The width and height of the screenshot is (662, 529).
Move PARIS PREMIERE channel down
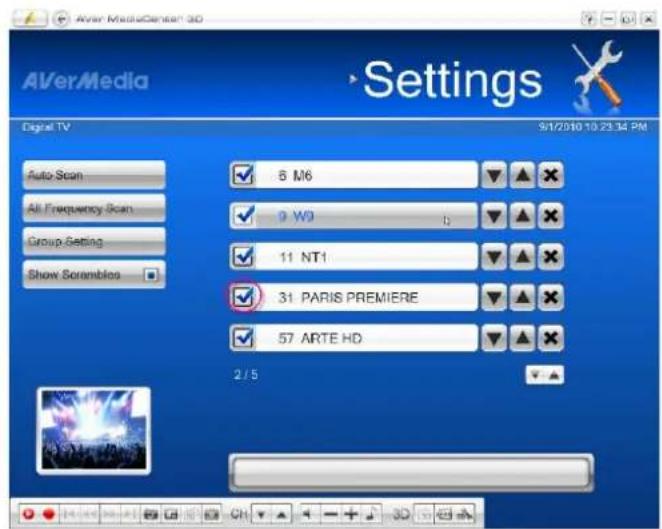pyautogui.click(x=494, y=297)
